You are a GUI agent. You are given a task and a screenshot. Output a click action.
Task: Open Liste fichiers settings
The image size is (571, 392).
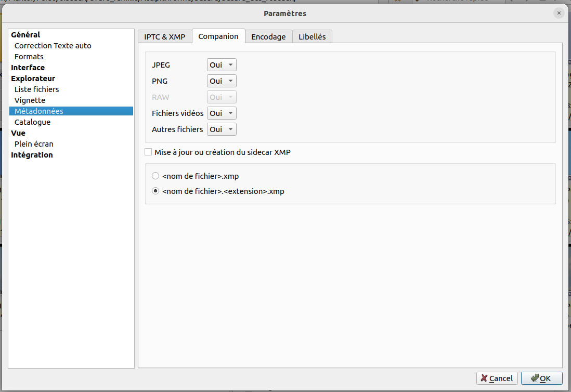[x=37, y=89]
